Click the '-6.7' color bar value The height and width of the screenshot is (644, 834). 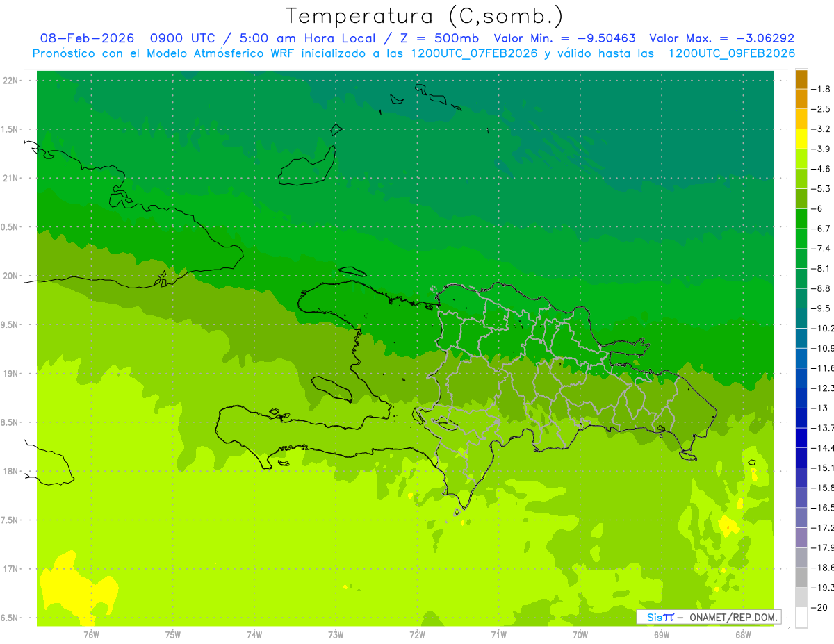821,229
